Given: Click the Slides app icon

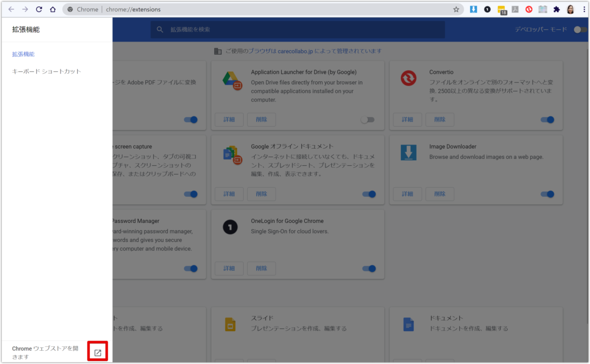Looking at the screenshot, I should click(230, 324).
